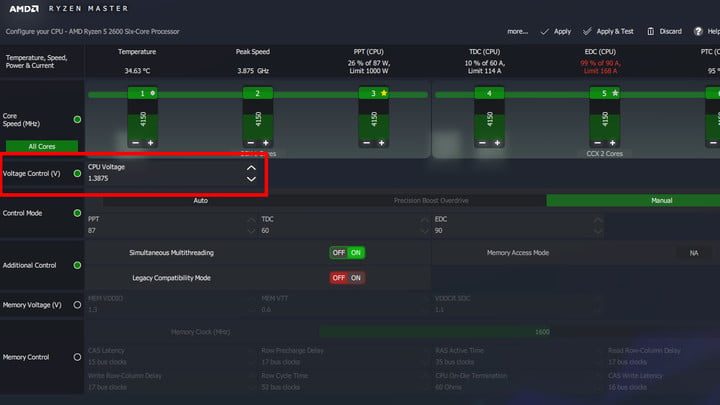720x405 pixels.
Task: Click the Memory Access Mode NA value
Action: pyautogui.click(x=694, y=253)
